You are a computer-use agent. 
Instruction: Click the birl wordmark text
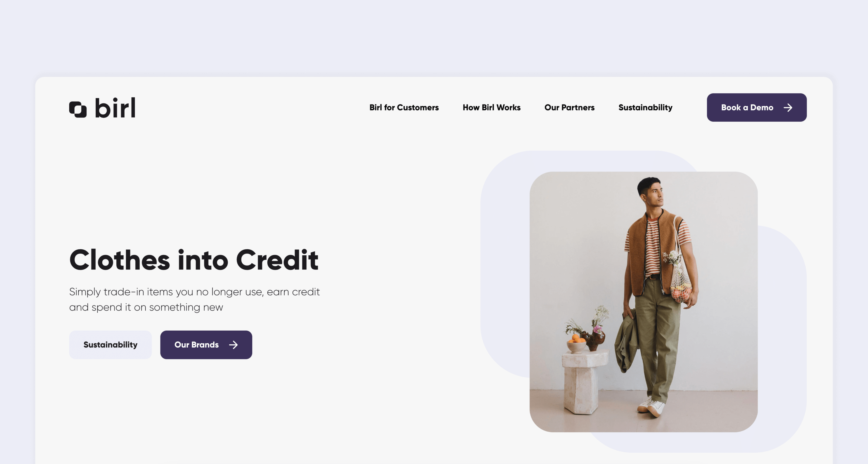click(x=115, y=108)
